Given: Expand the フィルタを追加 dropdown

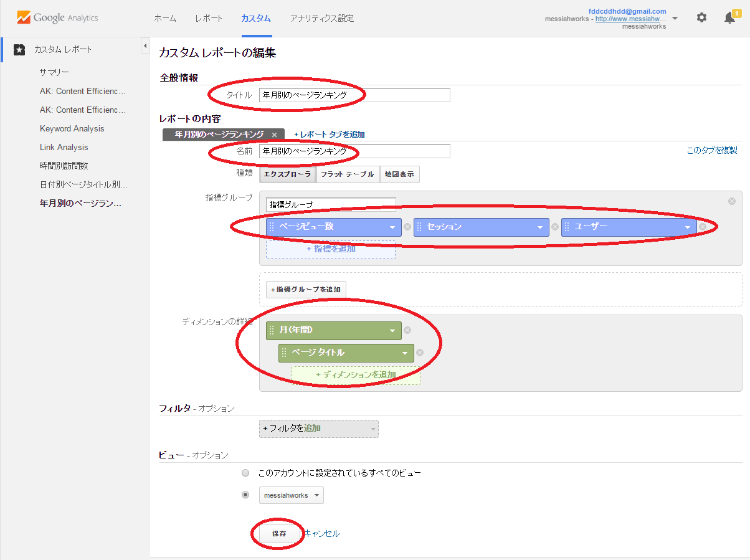Looking at the screenshot, I should coord(318,429).
